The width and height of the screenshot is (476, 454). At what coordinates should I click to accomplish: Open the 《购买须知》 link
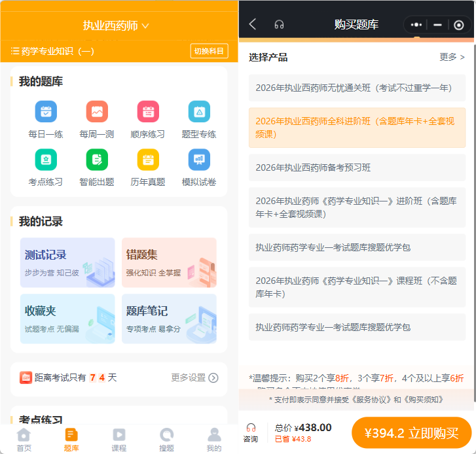pos(423,400)
